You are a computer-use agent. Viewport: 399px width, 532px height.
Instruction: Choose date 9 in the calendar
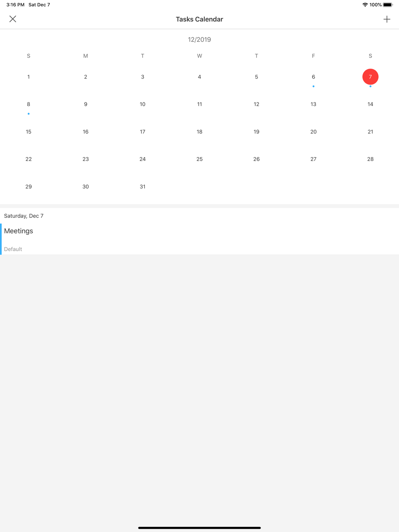tap(85, 104)
